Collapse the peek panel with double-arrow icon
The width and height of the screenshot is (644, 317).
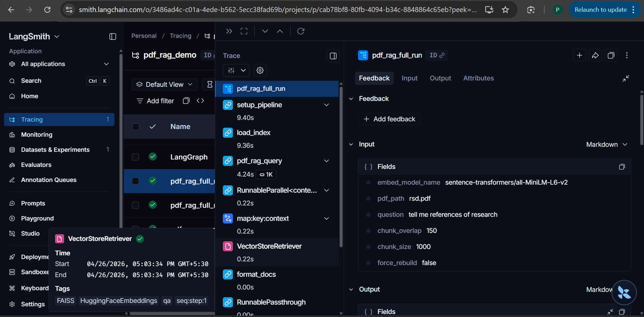click(229, 31)
